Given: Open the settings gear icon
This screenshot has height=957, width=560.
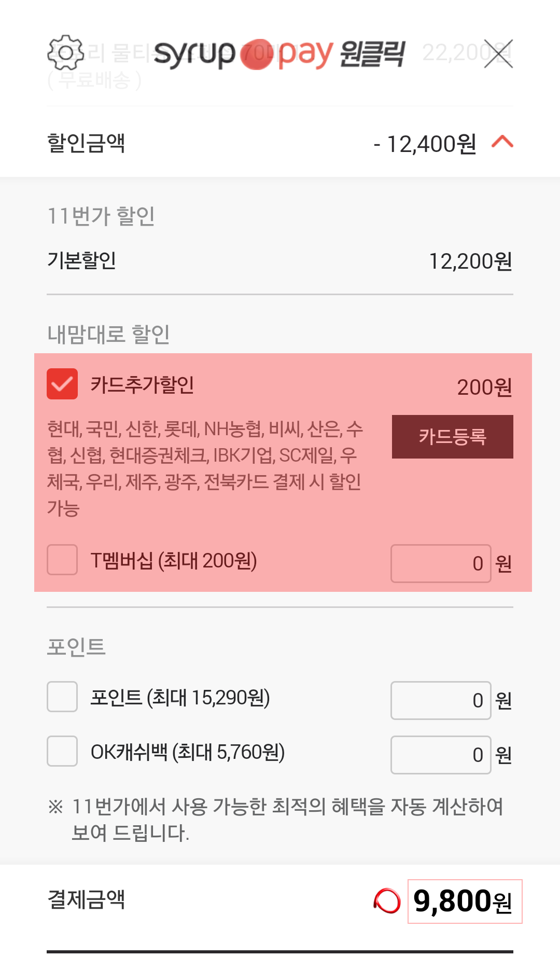Looking at the screenshot, I should pos(65,52).
